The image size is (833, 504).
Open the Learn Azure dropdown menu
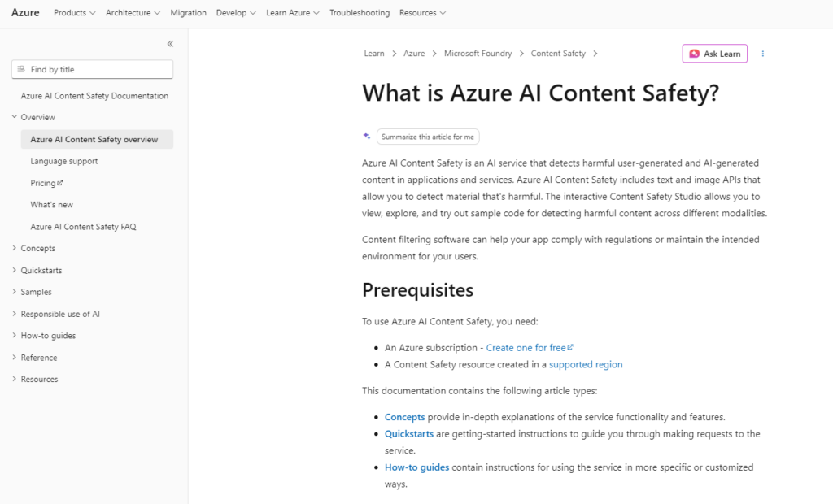(x=293, y=13)
